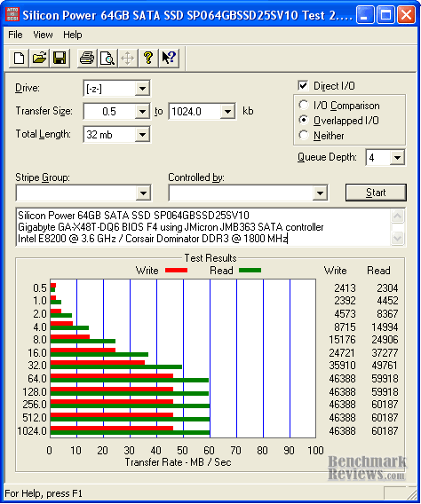Expand the Transfer Size minimum 0.5 dropdown
The width and height of the screenshot is (421, 504).
(x=142, y=112)
